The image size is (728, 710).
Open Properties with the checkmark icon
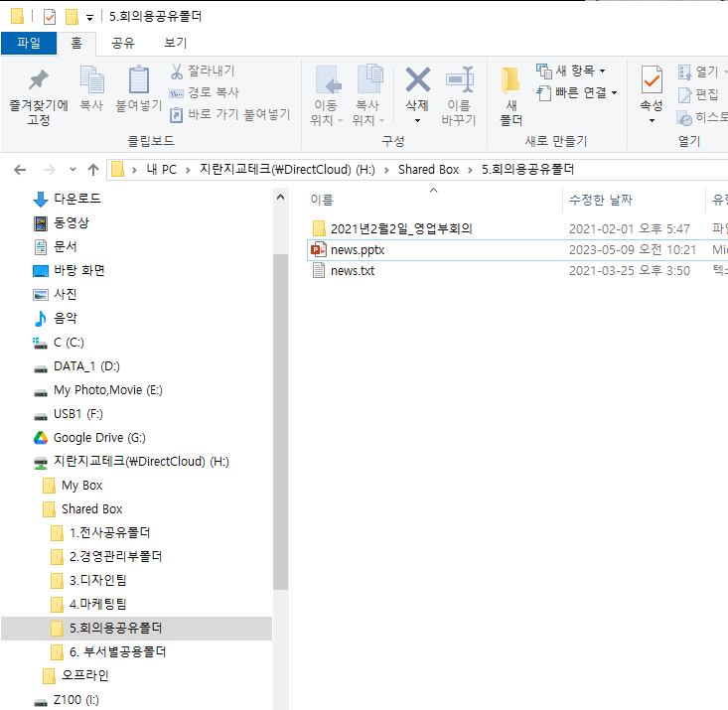tap(652, 81)
